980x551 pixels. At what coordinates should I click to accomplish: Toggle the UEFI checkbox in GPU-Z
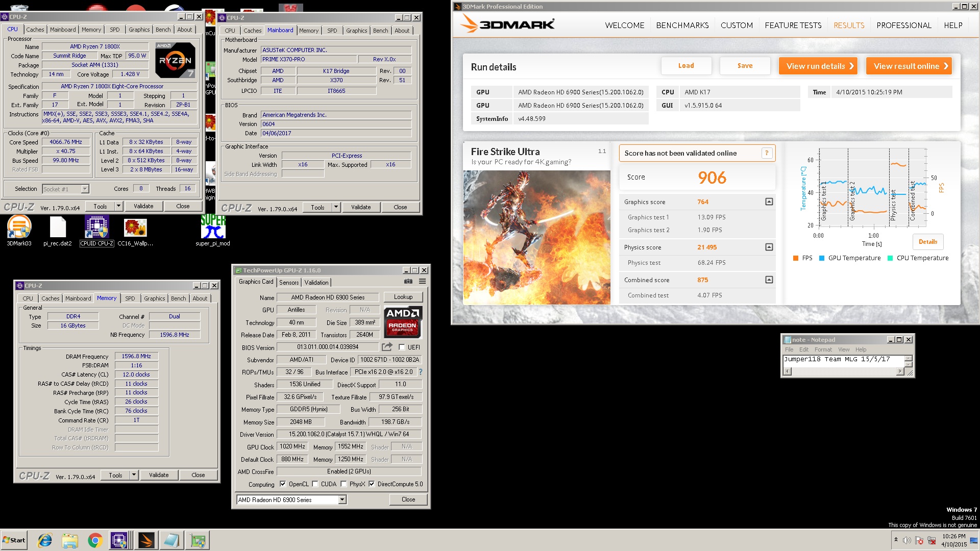coord(402,347)
